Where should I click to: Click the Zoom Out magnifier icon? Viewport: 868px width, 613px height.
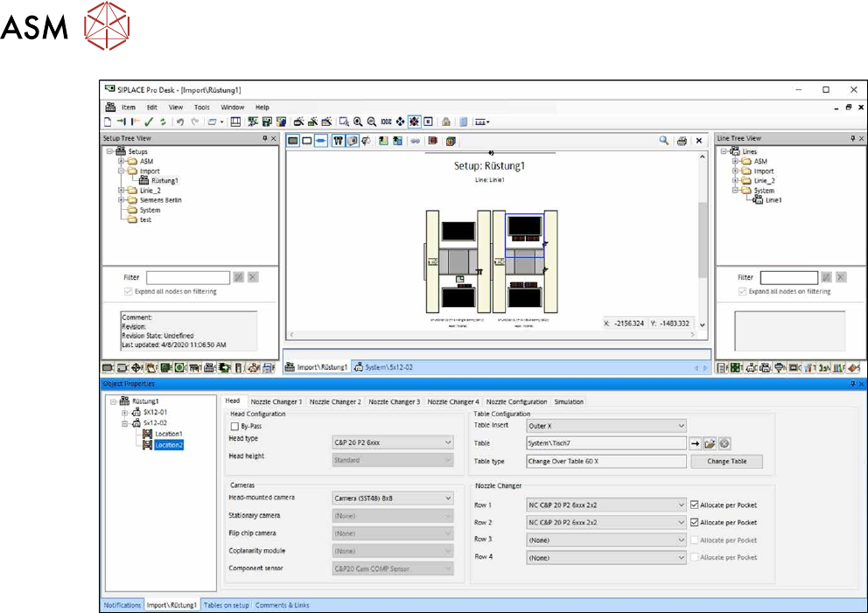[x=372, y=122]
